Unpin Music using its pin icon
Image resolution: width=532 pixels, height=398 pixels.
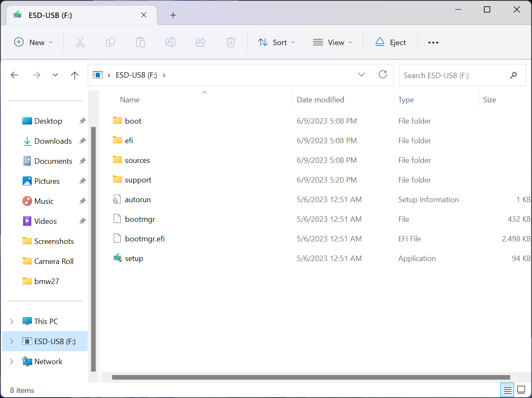(82, 201)
